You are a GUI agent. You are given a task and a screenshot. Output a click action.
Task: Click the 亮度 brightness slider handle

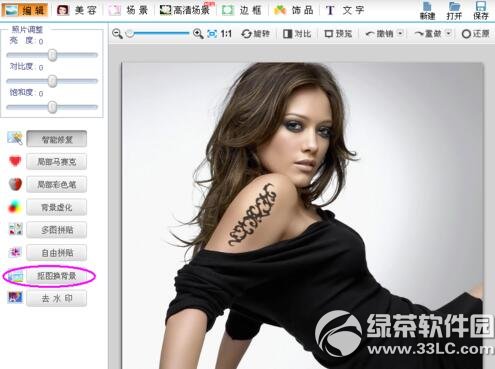point(52,55)
